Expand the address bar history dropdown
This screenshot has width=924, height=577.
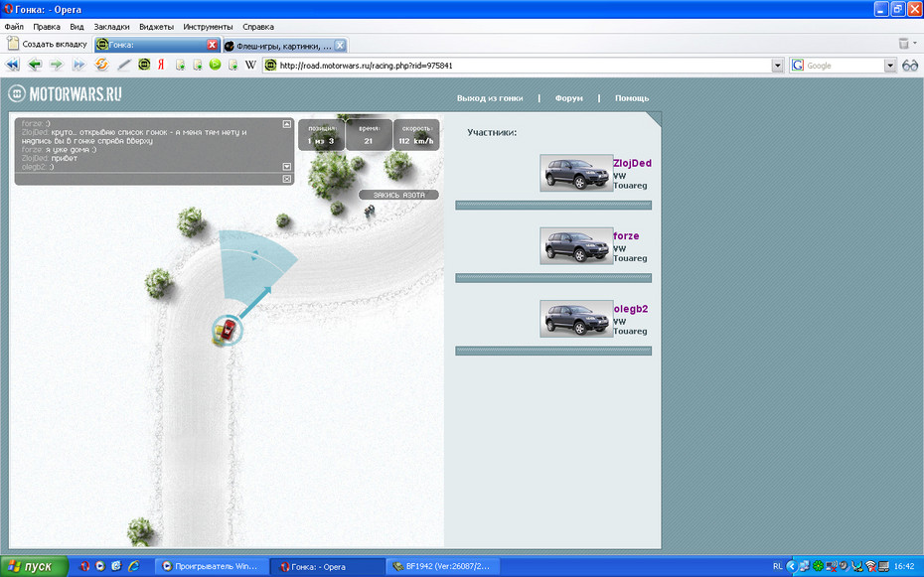(778, 66)
